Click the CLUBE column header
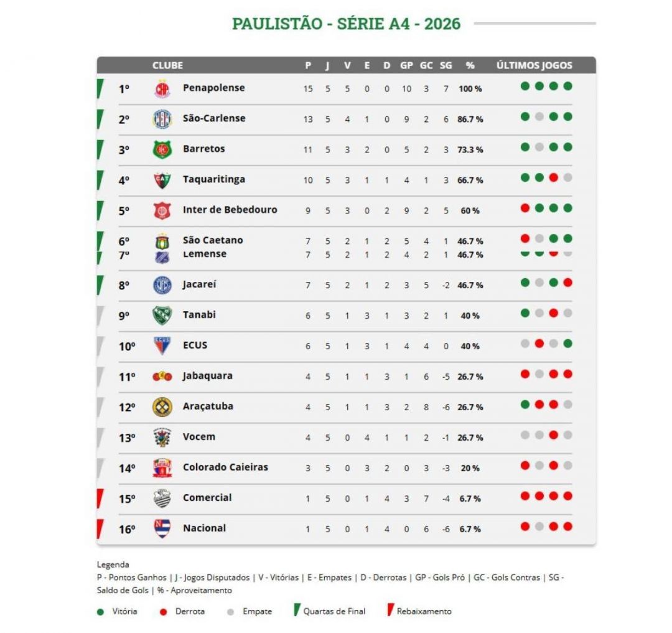Screen dimensions: 672x633 pyautogui.click(x=167, y=65)
